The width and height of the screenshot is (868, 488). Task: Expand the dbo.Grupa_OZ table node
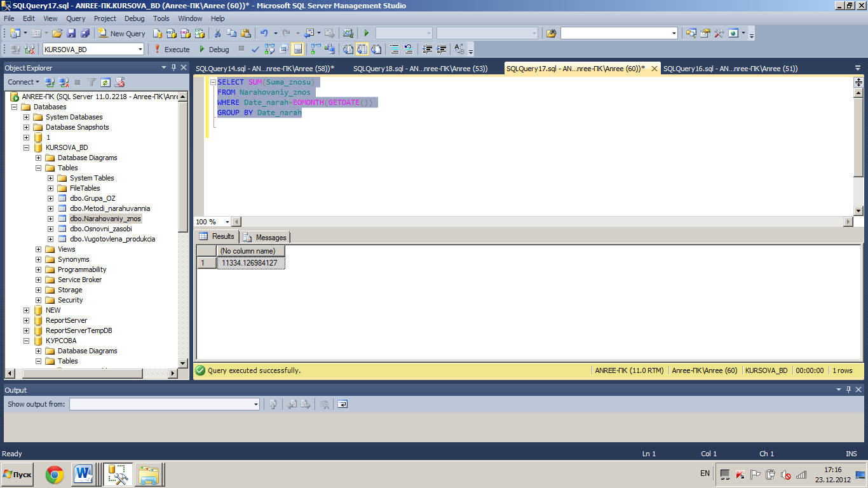(x=50, y=198)
